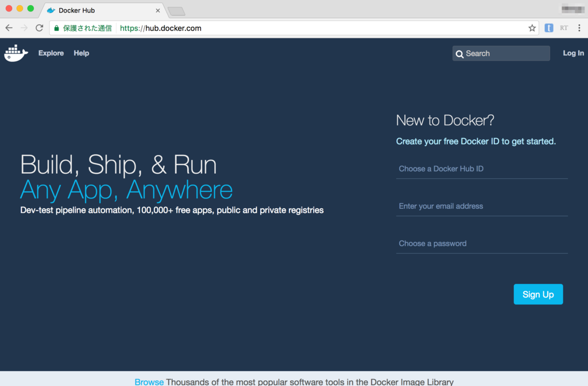The image size is (588, 386).
Task: Bookmark page with the star icon
Action: point(532,28)
